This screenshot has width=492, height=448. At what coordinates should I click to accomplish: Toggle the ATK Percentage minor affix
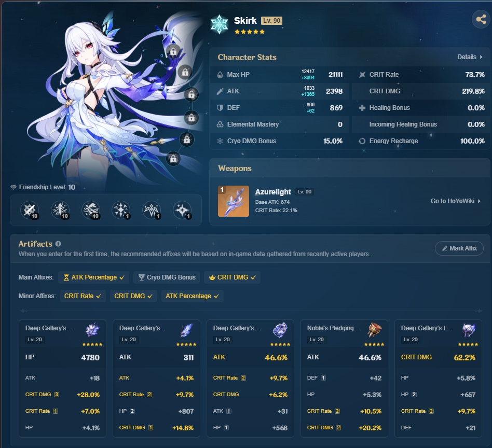193,296
